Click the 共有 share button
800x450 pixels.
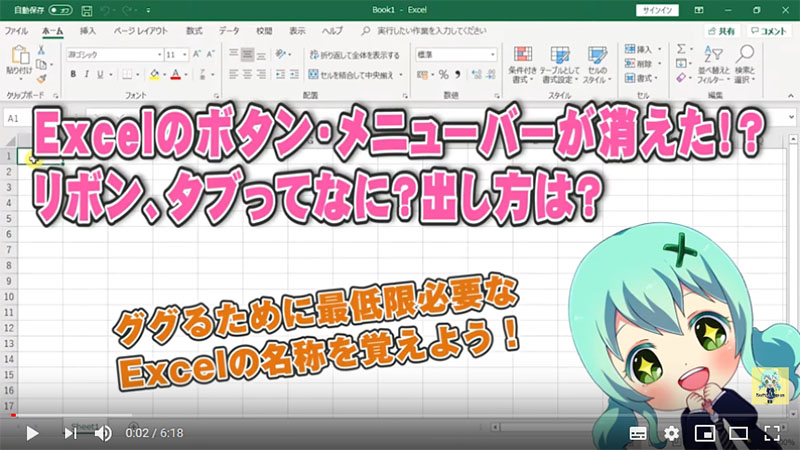(x=722, y=31)
